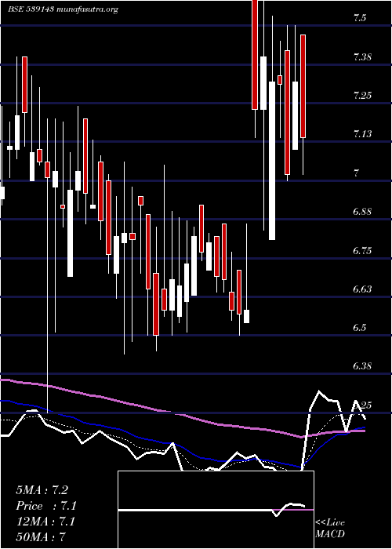Screen dimensions: 392x549
Task: Select the 6.38 price axis label
Action: [362, 366]
